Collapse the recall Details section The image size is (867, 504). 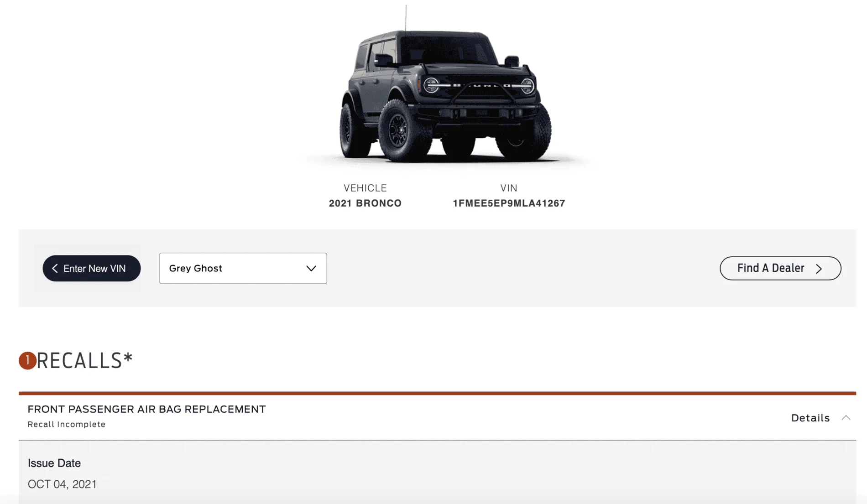[x=820, y=418]
